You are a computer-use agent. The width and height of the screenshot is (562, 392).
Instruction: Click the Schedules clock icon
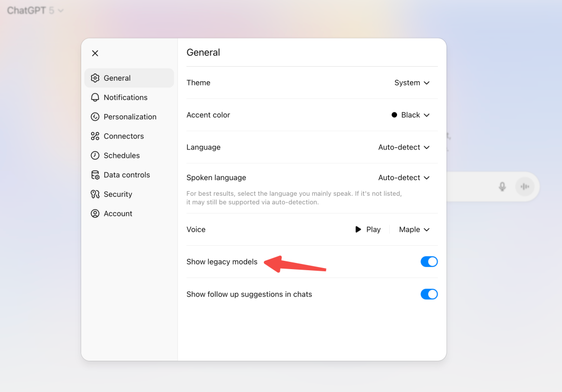point(95,155)
